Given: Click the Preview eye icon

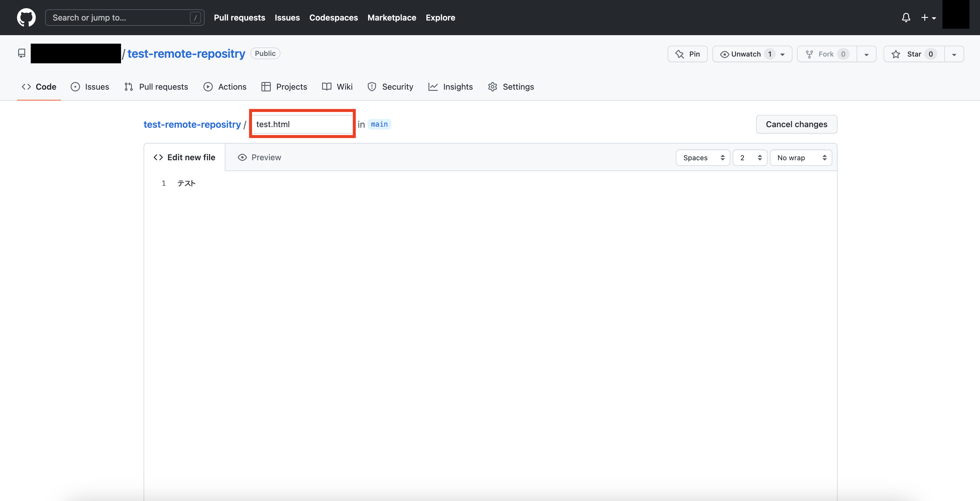Looking at the screenshot, I should [x=242, y=158].
